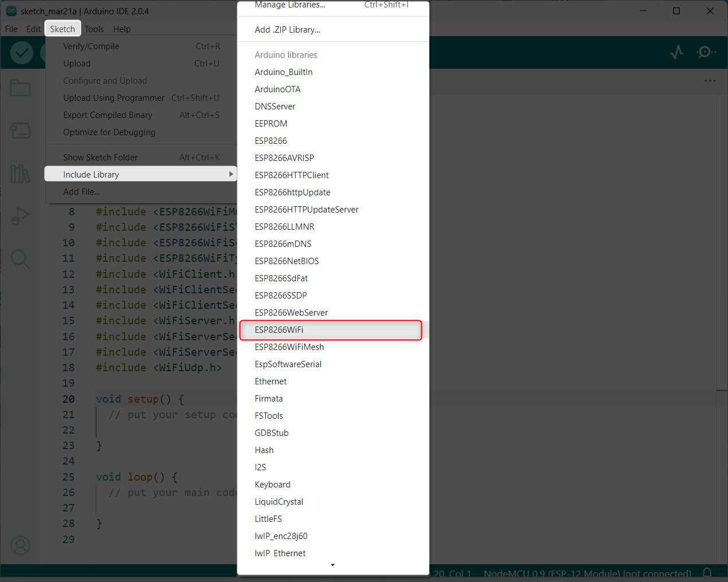The height and width of the screenshot is (582, 728).
Task: Open the Sketchbook folder panel in sidebar
Action: coord(20,88)
